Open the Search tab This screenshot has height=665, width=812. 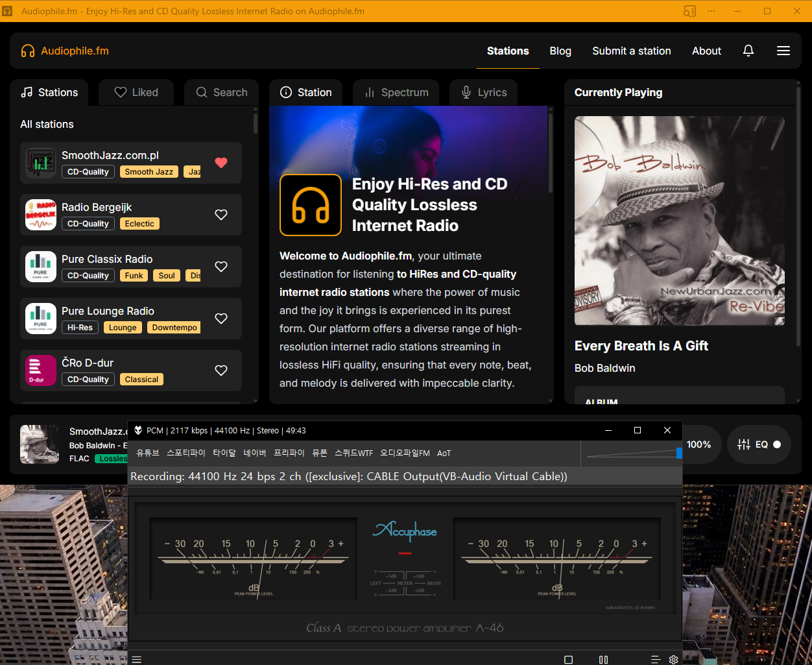(221, 92)
